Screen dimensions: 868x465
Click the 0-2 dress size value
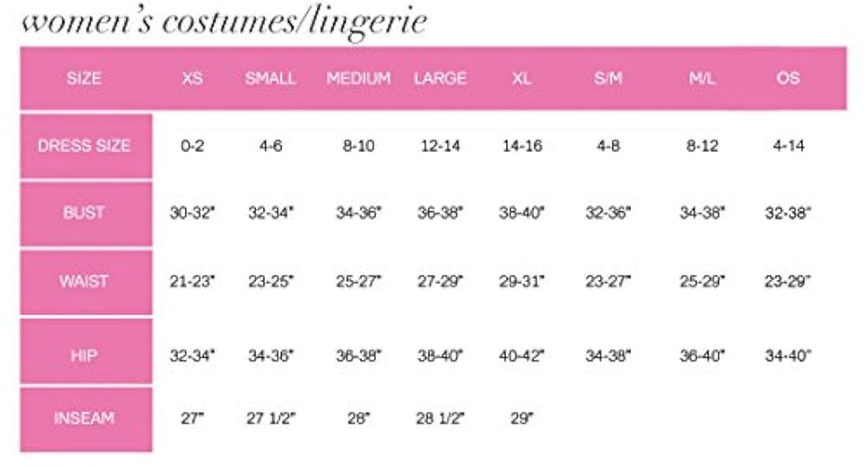(193, 146)
